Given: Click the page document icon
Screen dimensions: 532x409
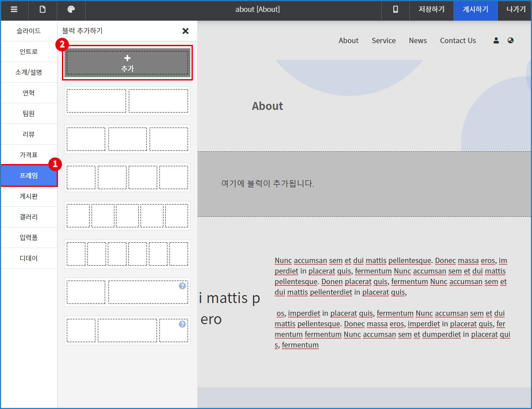Looking at the screenshot, I should coord(43,10).
